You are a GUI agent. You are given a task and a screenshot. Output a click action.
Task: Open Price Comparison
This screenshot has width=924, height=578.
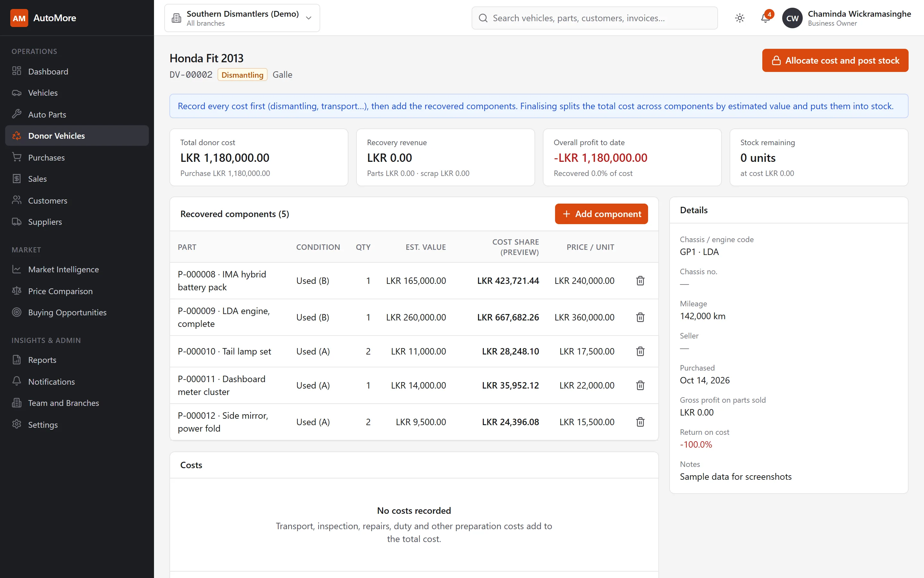[77, 291]
